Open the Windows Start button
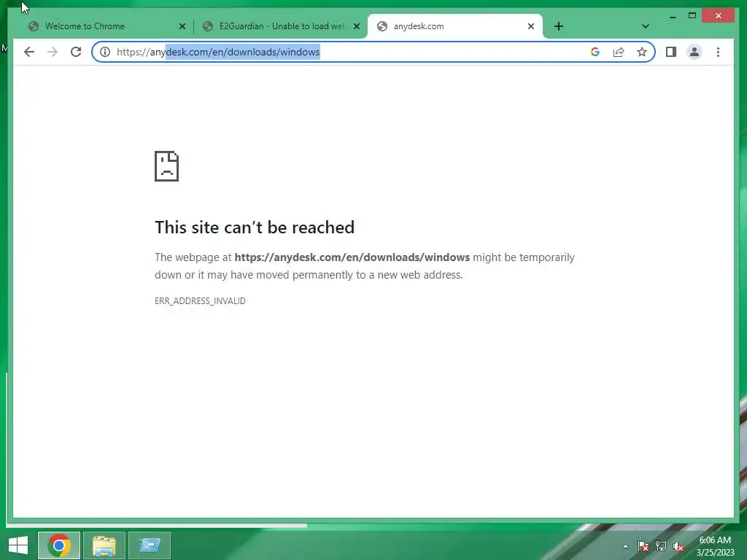The image size is (747, 560). tap(18, 545)
